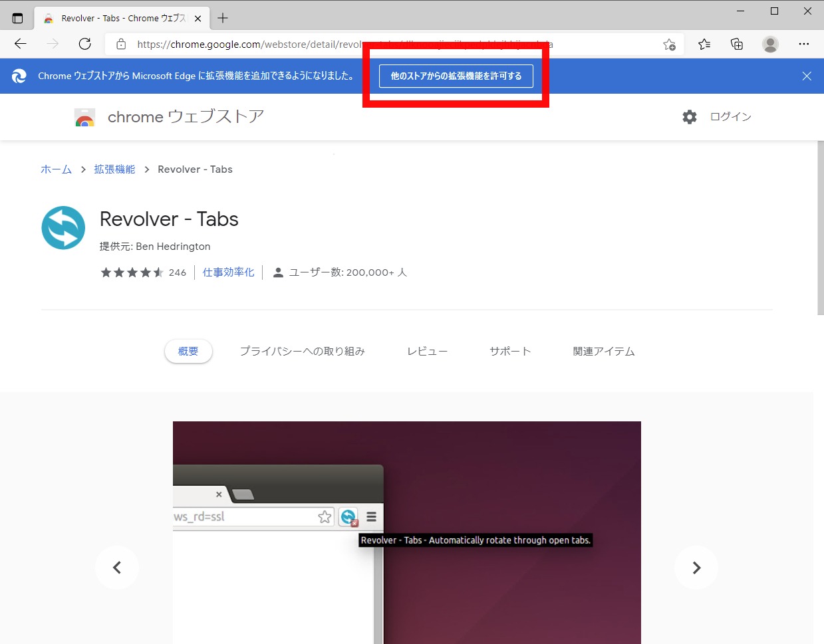
Task: Select the プライバシーへの取り組み tab
Action: click(302, 352)
